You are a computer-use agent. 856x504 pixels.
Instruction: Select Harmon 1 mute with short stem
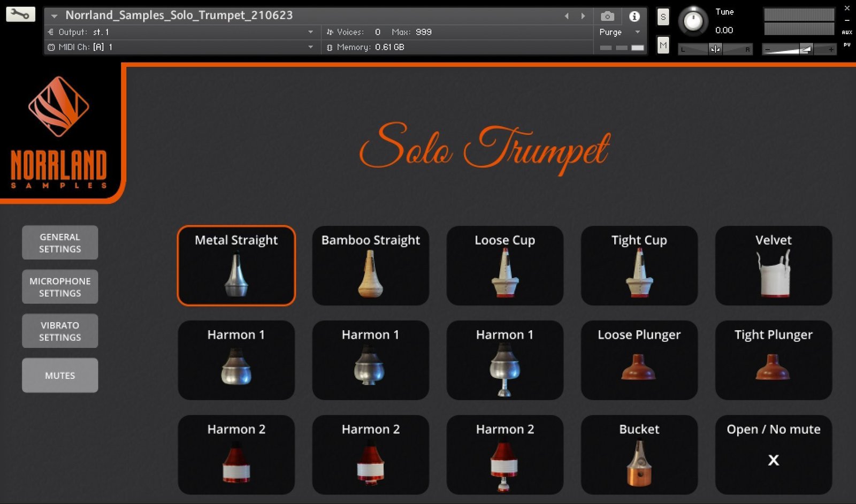[x=370, y=360]
